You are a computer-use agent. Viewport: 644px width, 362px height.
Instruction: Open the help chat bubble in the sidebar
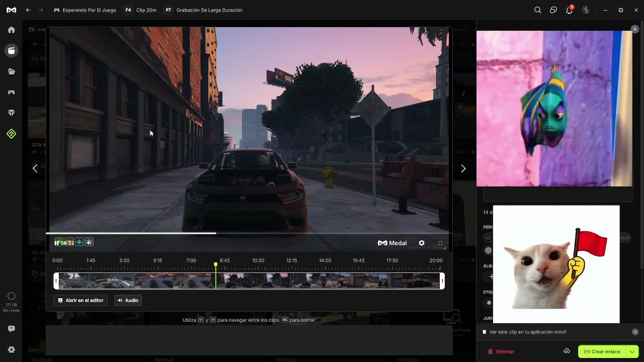11,329
